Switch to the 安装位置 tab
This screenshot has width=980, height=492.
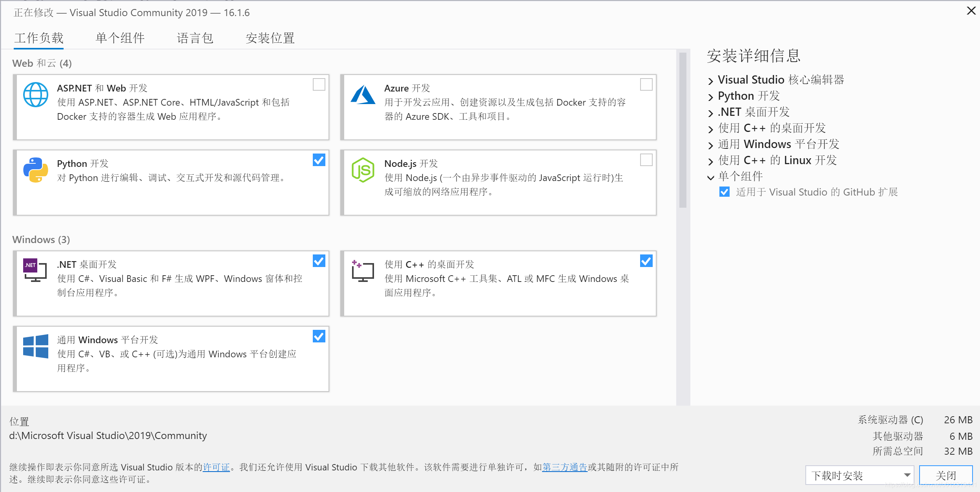pos(270,38)
